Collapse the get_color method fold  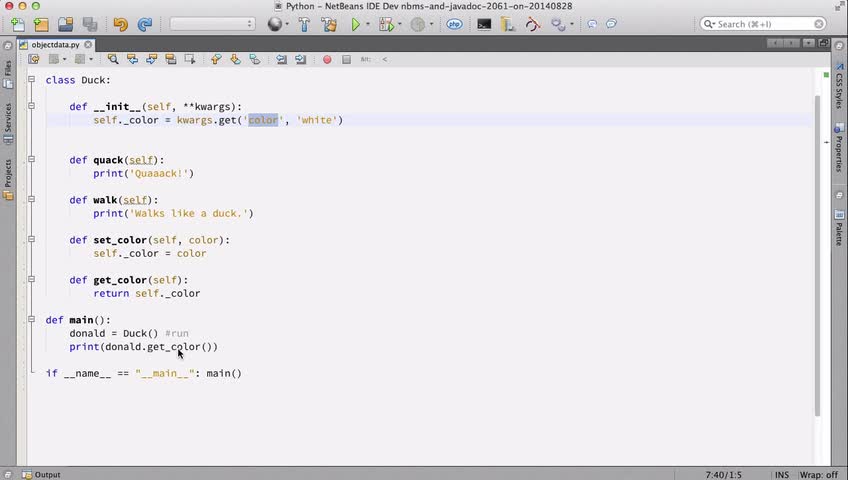pyautogui.click(x=31, y=279)
